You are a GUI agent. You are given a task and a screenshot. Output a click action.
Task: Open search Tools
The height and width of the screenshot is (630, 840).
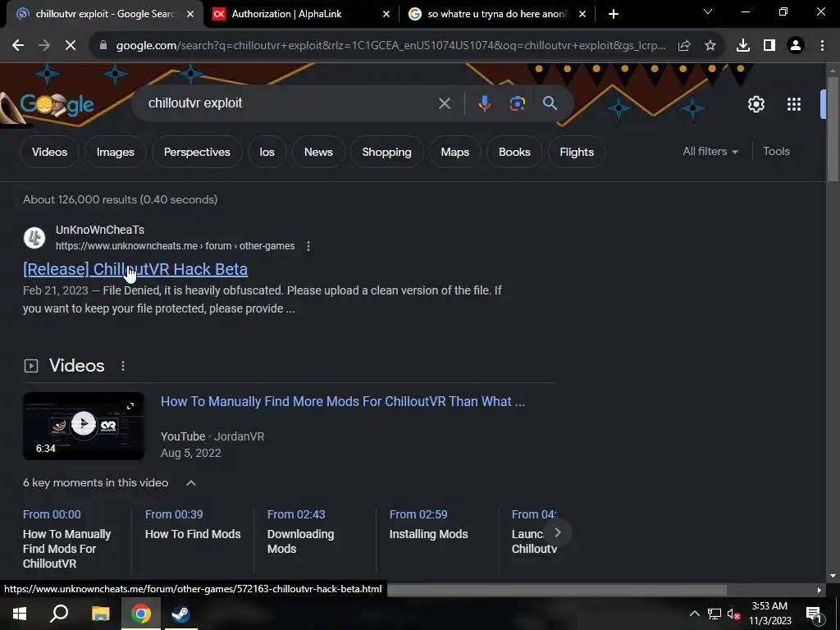tap(776, 152)
